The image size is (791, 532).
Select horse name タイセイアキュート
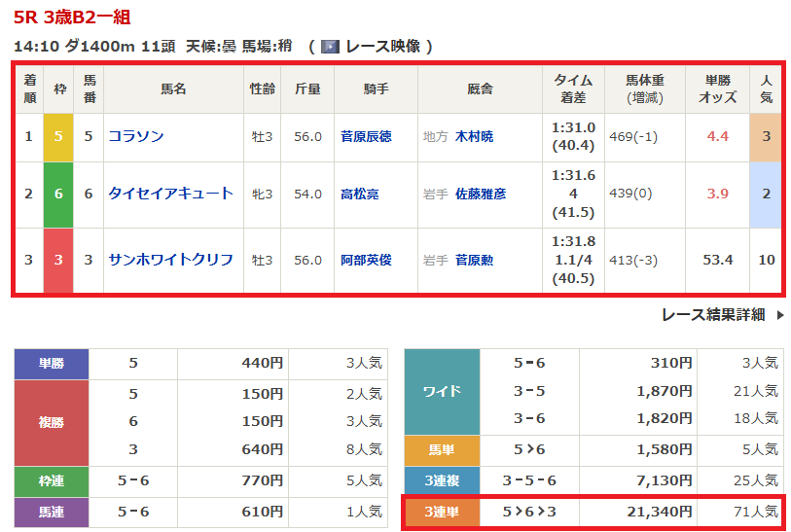tap(171, 194)
